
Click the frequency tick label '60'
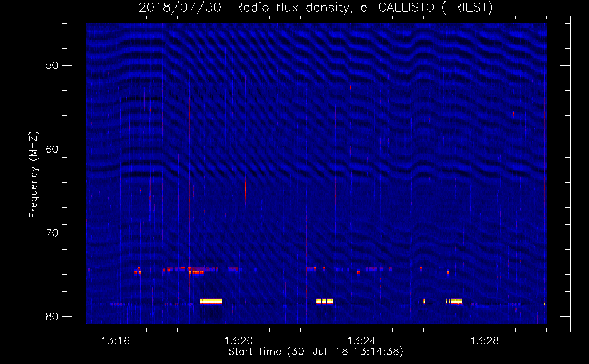pos(52,149)
